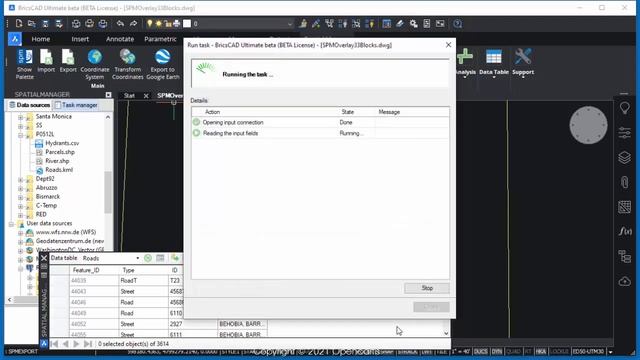Open Coordinate System from the ribbon
Viewport: 640px width, 360px height.
[x=95, y=64]
